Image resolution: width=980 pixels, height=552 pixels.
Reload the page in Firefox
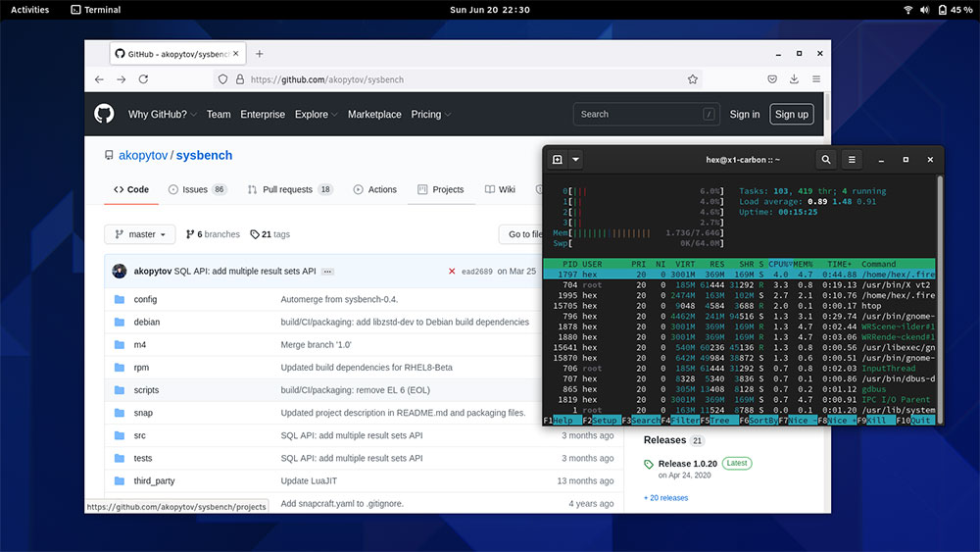[x=143, y=79]
